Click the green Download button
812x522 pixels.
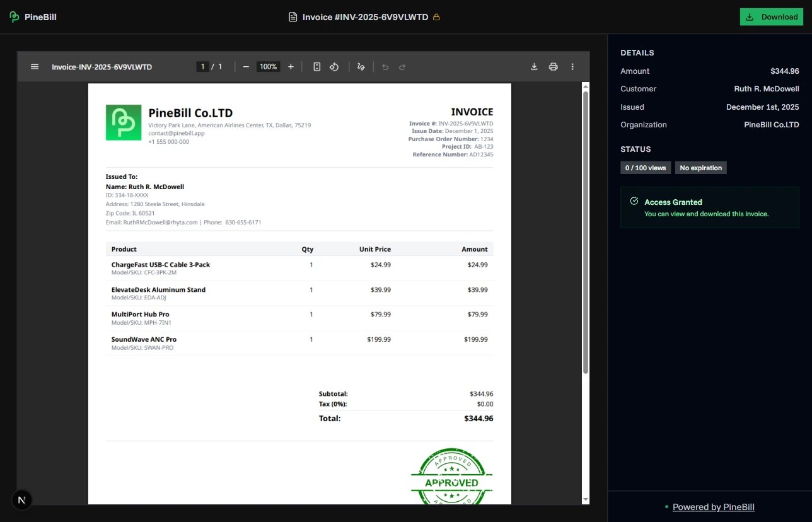[x=771, y=16]
